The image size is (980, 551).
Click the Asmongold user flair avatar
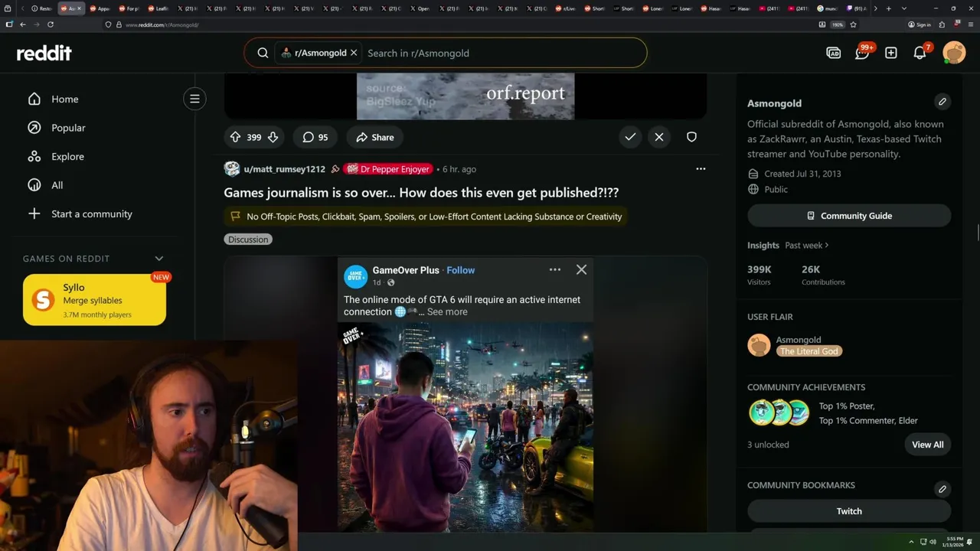click(x=759, y=345)
